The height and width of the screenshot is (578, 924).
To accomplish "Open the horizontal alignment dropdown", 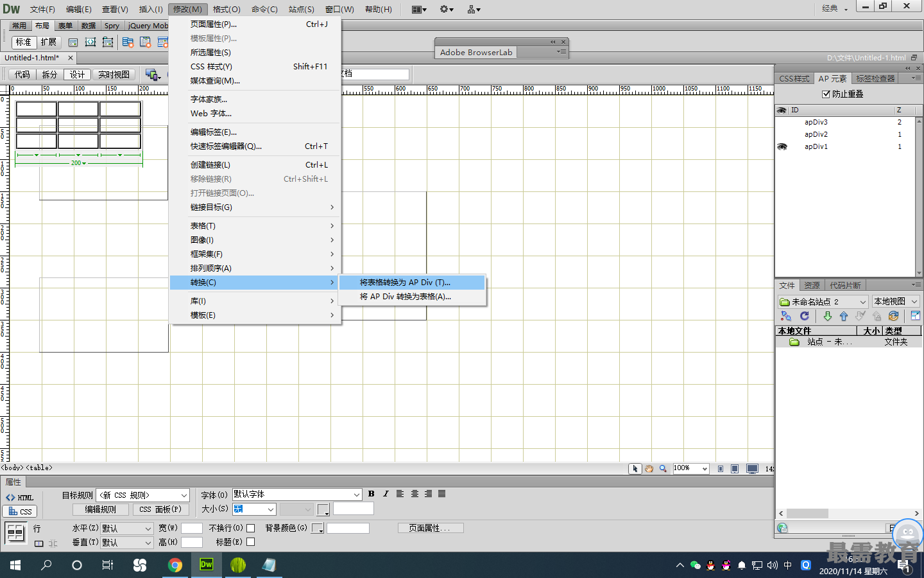I will (x=127, y=529).
